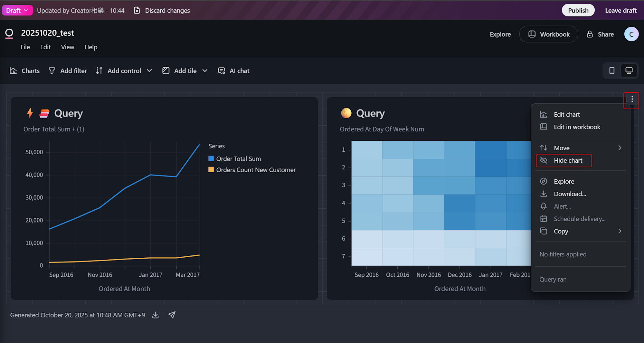Open the AI chat panel
Image resolution: width=644 pixels, height=343 pixels.
[234, 71]
